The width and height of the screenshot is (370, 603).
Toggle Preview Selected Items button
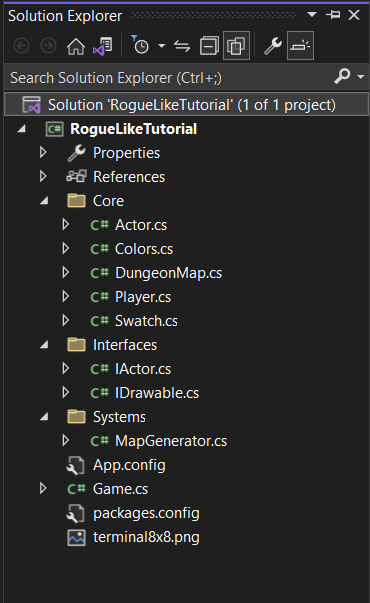click(x=300, y=46)
